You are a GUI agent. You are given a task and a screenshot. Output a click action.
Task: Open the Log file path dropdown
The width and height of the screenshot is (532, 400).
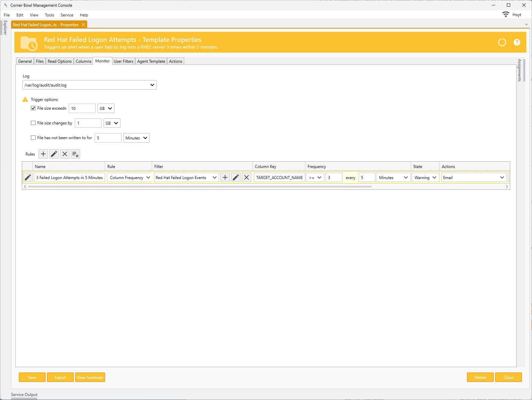(152, 85)
